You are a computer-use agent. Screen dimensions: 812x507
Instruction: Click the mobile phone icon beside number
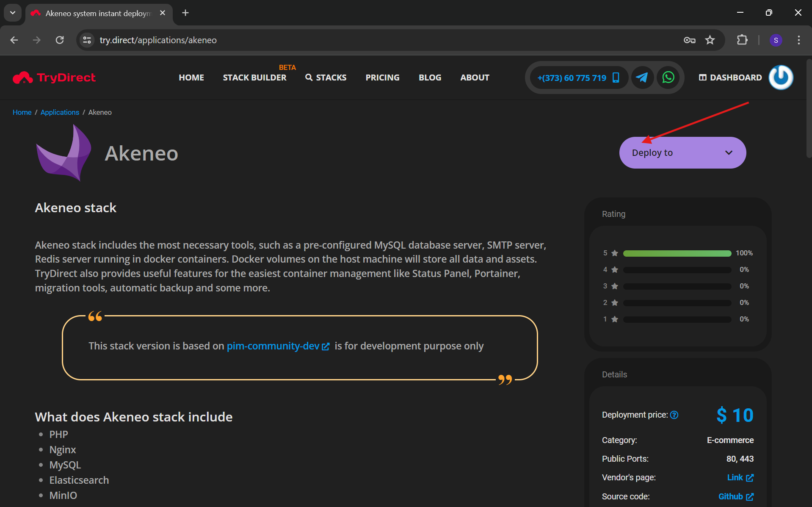pos(616,78)
